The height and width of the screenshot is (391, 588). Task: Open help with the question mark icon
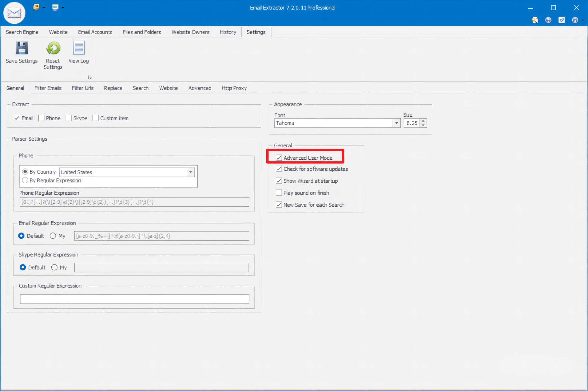[x=548, y=20]
